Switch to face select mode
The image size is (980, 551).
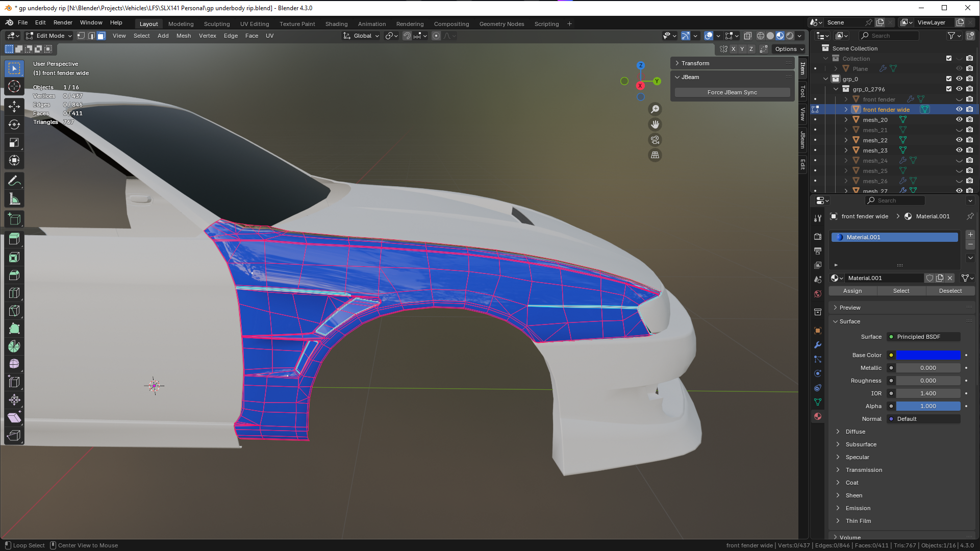tap(102, 36)
